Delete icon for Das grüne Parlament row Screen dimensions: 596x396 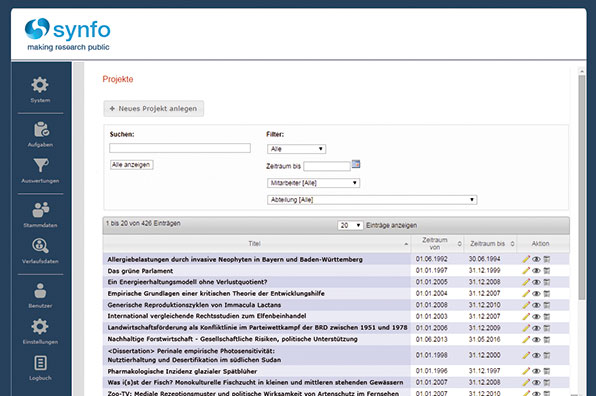(x=547, y=271)
